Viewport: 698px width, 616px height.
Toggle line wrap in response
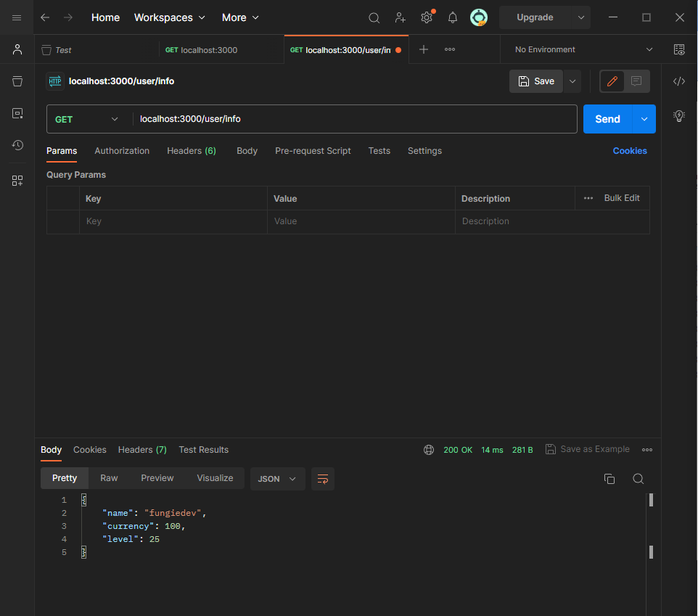(323, 479)
